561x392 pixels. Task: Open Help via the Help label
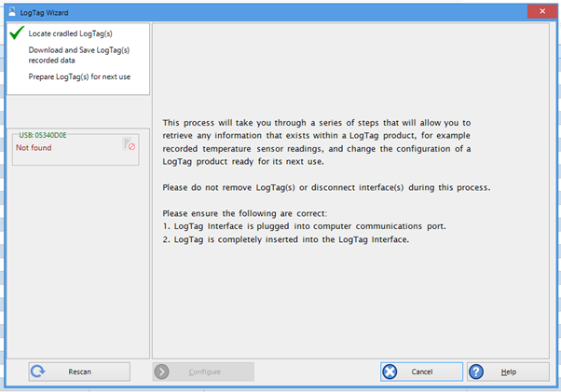click(x=508, y=372)
